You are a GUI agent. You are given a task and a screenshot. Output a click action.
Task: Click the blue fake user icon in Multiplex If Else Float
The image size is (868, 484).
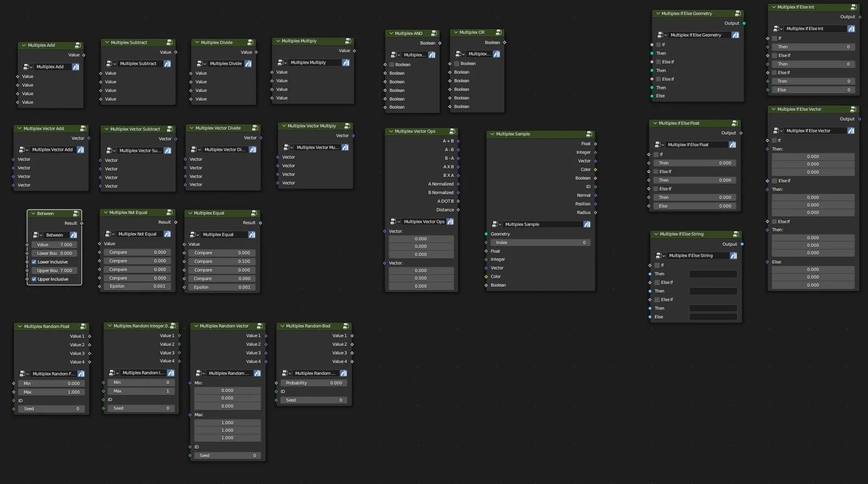pyautogui.click(x=732, y=145)
